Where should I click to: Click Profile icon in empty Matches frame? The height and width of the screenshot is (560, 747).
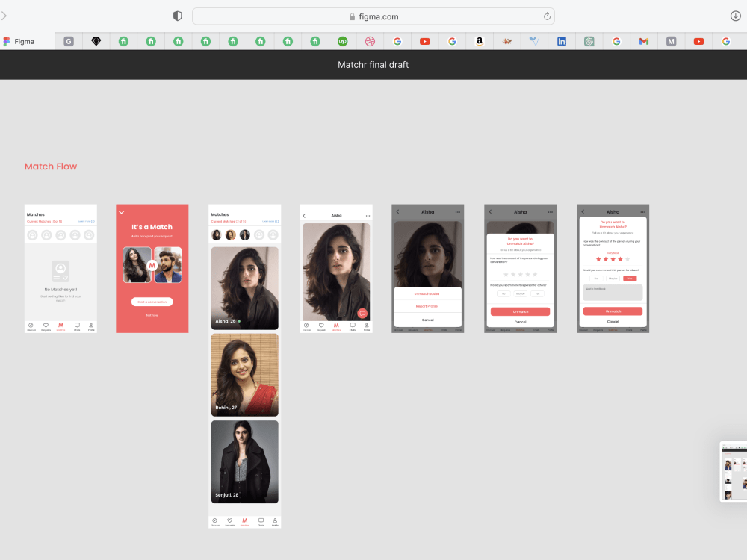91,327
